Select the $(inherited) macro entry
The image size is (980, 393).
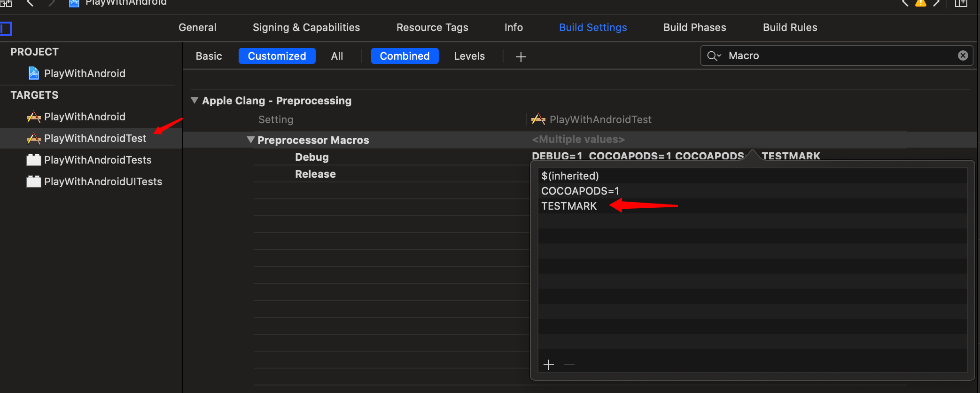tap(752, 176)
